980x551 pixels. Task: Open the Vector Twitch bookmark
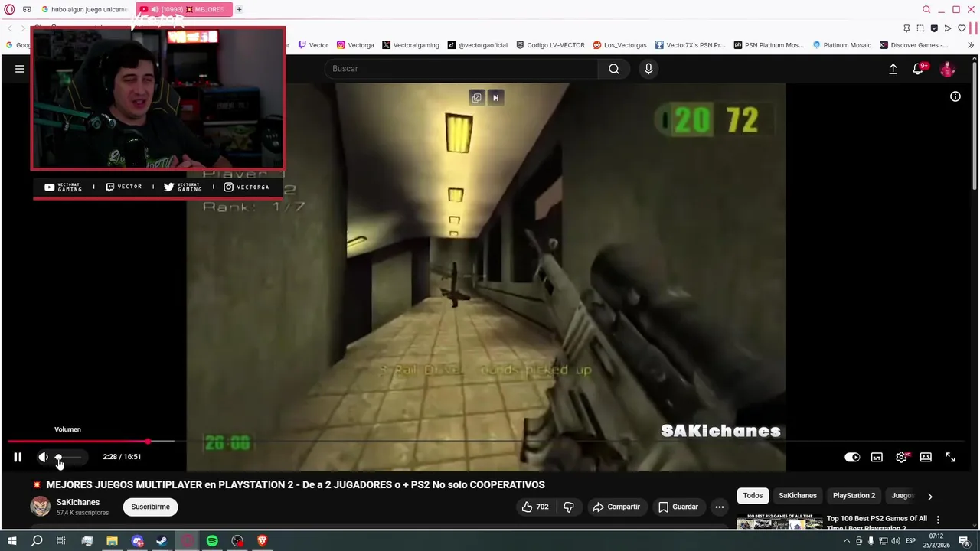pos(313,45)
